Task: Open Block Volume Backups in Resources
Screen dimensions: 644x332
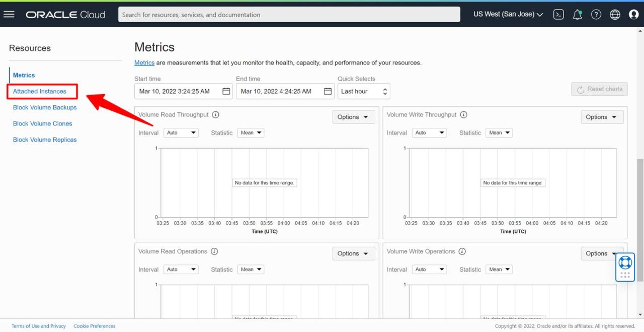Action: click(x=45, y=107)
